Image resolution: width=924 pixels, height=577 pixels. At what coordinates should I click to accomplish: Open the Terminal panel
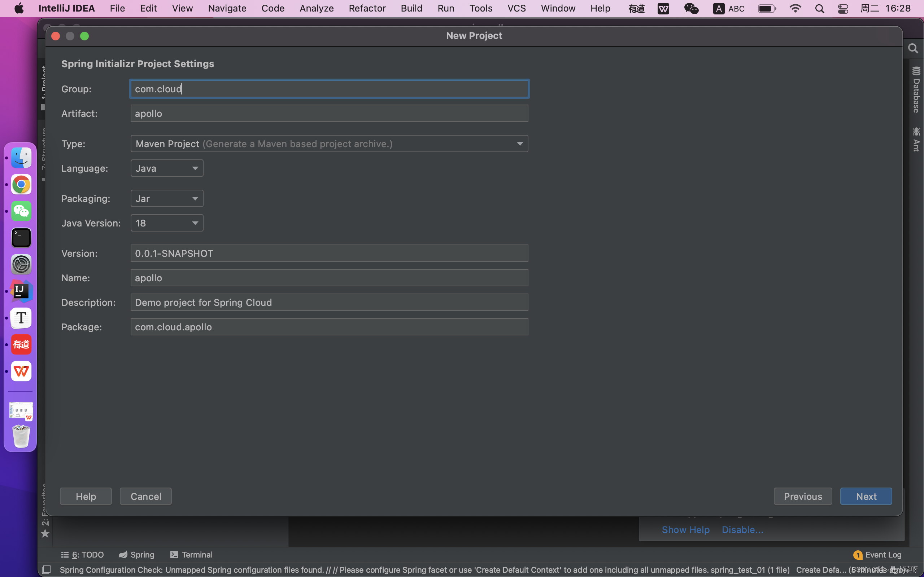(191, 554)
